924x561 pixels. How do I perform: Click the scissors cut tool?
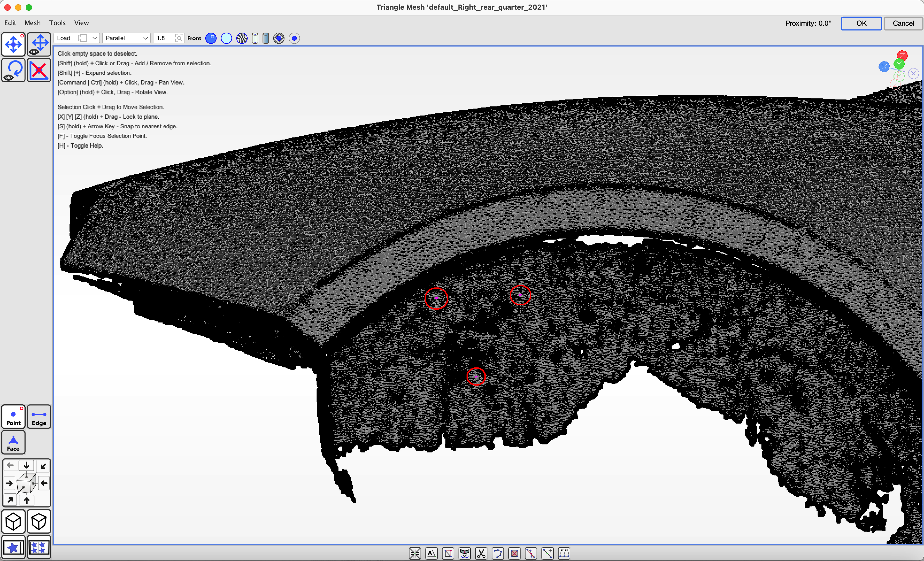point(481,554)
